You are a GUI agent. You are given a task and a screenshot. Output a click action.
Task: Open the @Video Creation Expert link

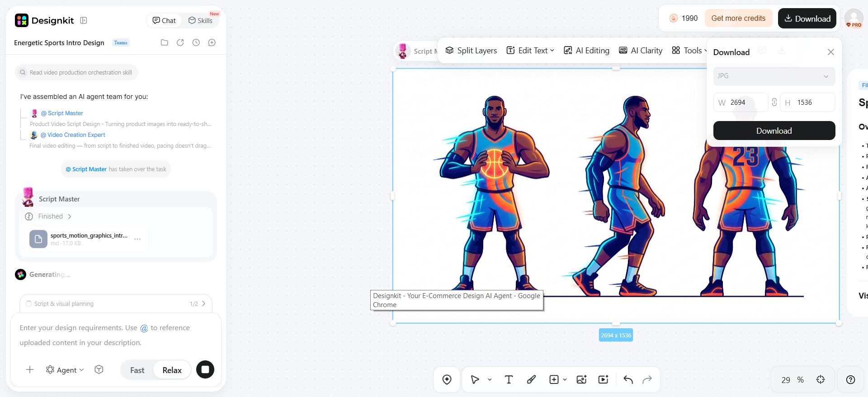point(73,135)
